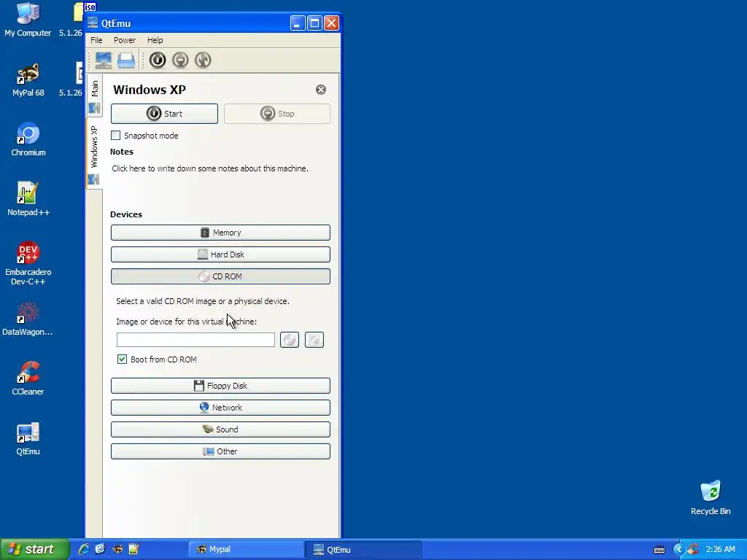Open Chromium desktop shortcut
The height and width of the screenshot is (560, 747).
tap(28, 139)
